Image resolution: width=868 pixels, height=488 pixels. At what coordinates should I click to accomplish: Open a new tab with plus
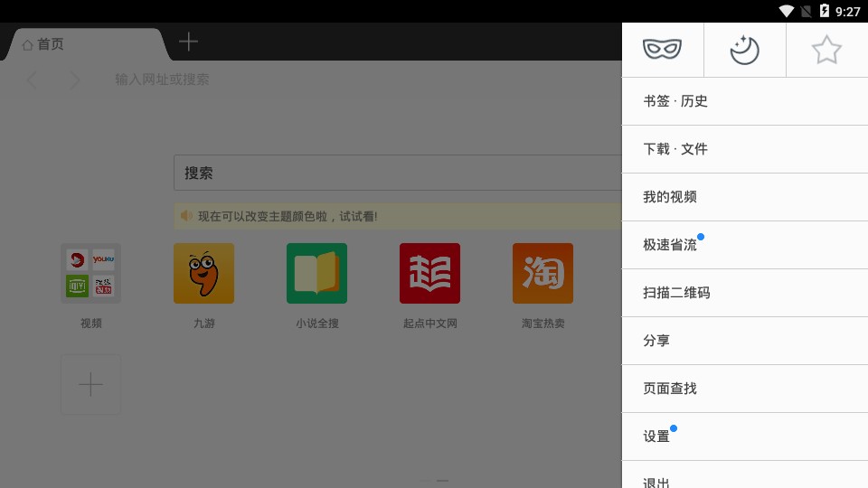click(188, 42)
